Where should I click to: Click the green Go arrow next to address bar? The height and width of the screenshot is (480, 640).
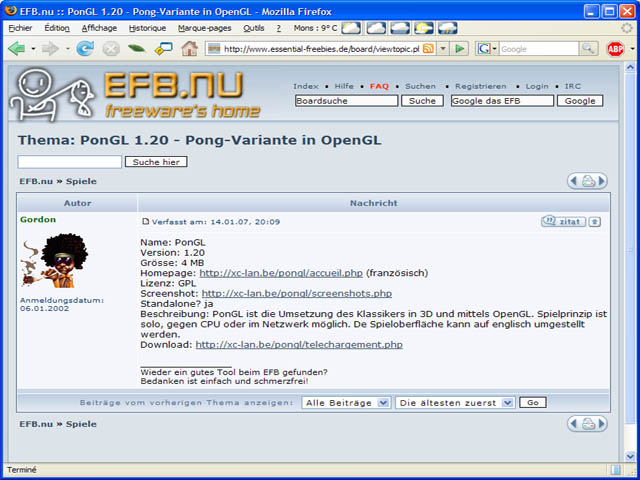click(x=460, y=49)
